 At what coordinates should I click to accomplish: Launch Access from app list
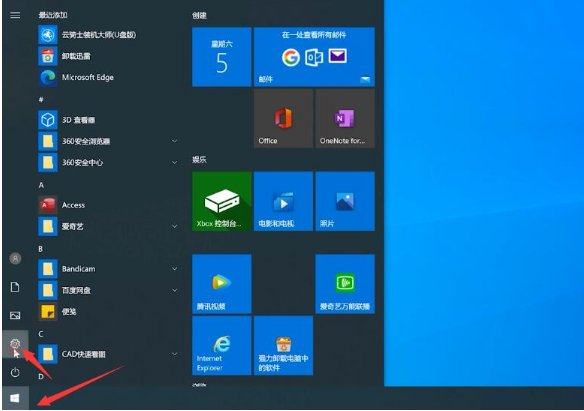click(x=109, y=205)
